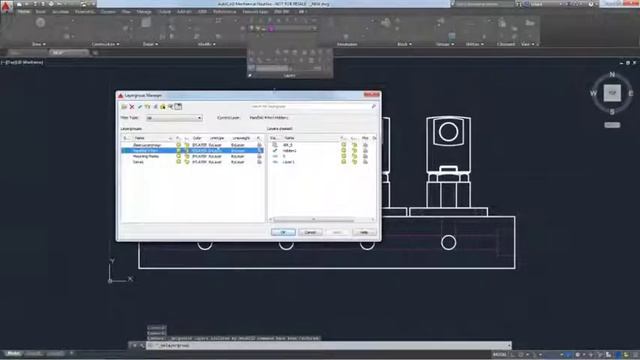Click print icon in Base Layergroup row
The width and height of the screenshot is (640, 360).
(259, 145)
